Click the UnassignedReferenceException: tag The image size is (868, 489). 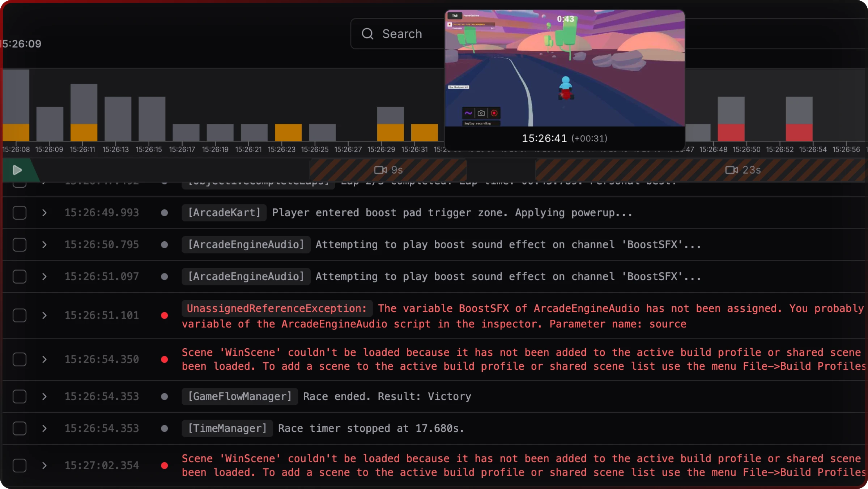277,308
